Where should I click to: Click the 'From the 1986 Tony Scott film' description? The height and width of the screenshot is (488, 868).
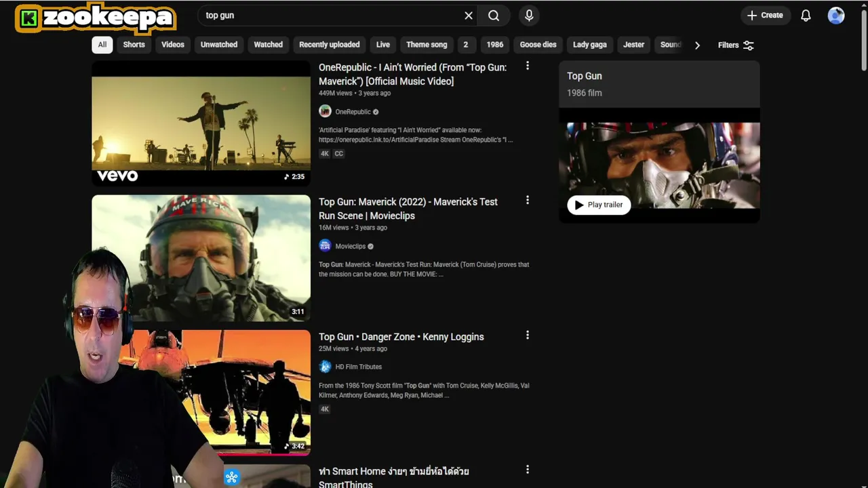424,390
